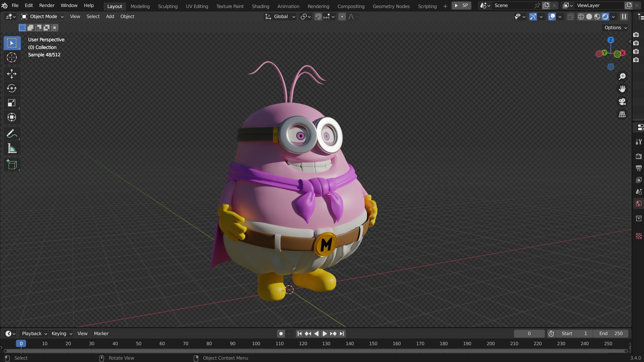Select the Select Box tool

[12, 43]
